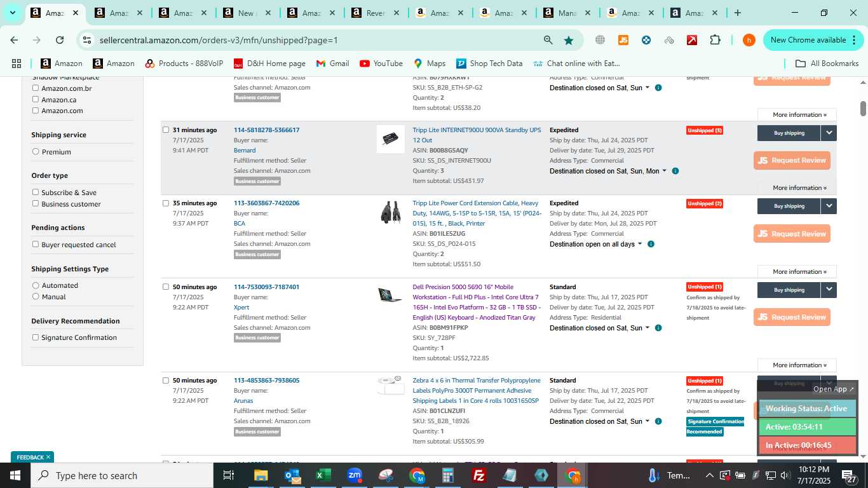Select order 114-5818278-5366617 checkbox
The height and width of the screenshot is (488, 868).
(166, 130)
